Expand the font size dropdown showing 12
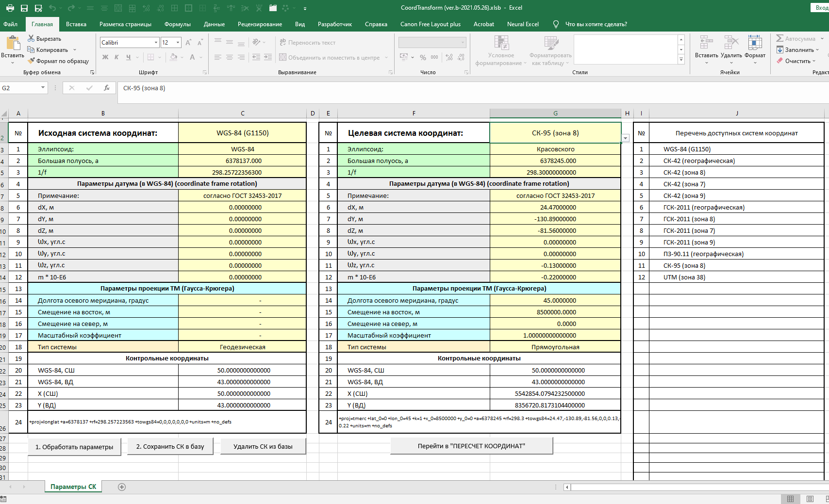Image resolution: width=829 pixels, height=504 pixels. pyautogui.click(x=178, y=43)
